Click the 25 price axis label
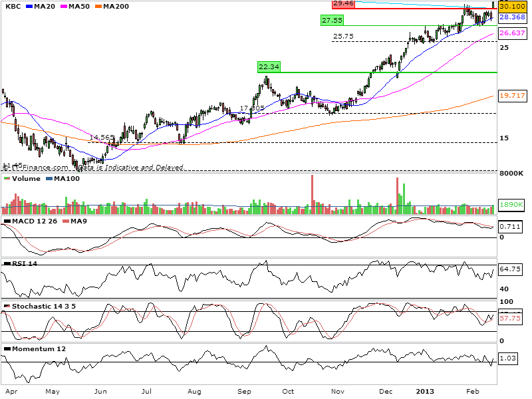This screenshot has width=532, height=399. pyautogui.click(x=504, y=47)
